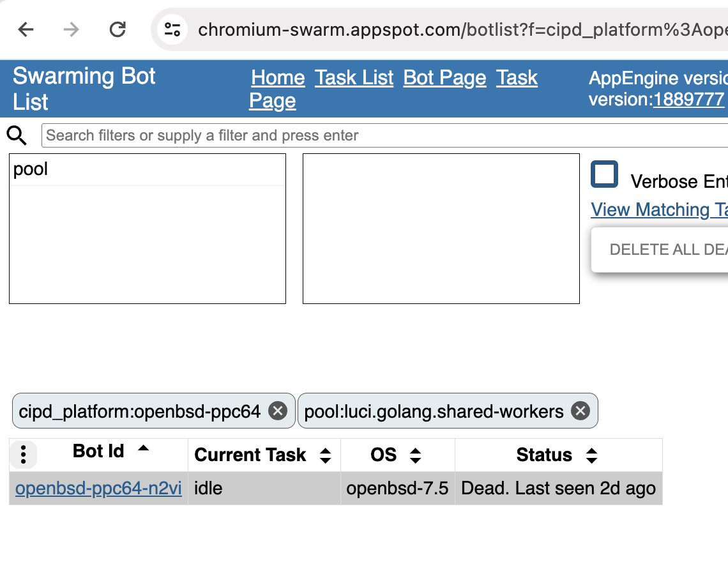Click the search magnifier icon
This screenshot has width=728, height=585.
tap(17, 135)
